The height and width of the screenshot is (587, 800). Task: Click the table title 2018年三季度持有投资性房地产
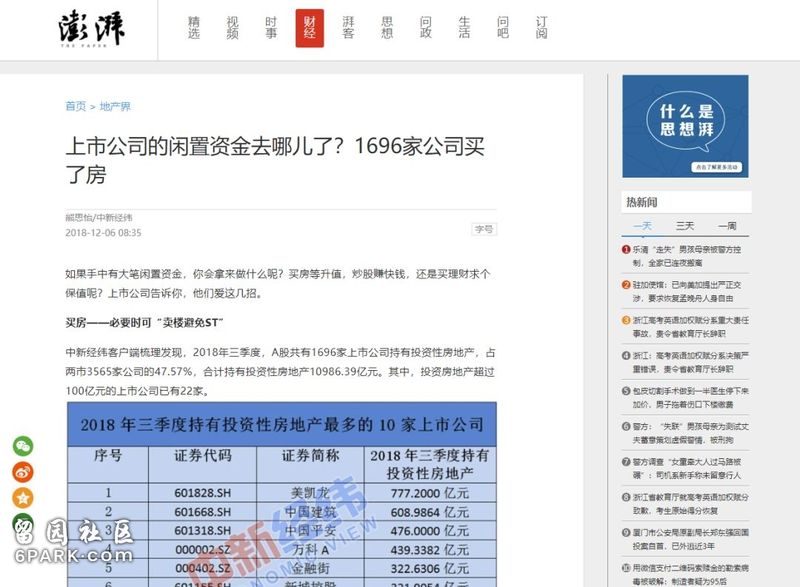(282, 424)
